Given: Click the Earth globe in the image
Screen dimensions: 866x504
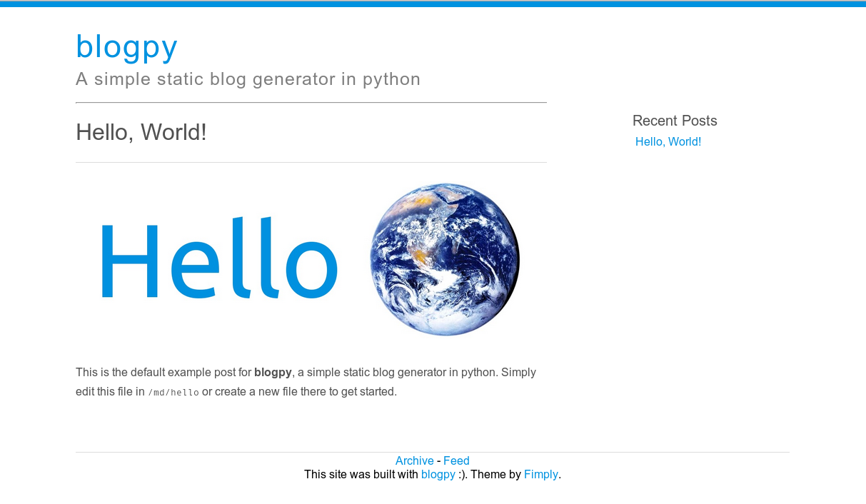Looking at the screenshot, I should [x=443, y=260].
